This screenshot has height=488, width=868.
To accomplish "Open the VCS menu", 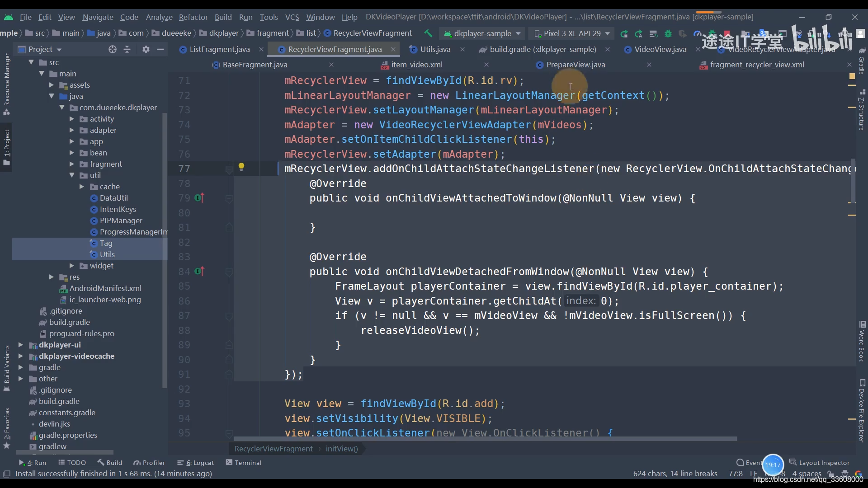I will click(x=292, y=17).
